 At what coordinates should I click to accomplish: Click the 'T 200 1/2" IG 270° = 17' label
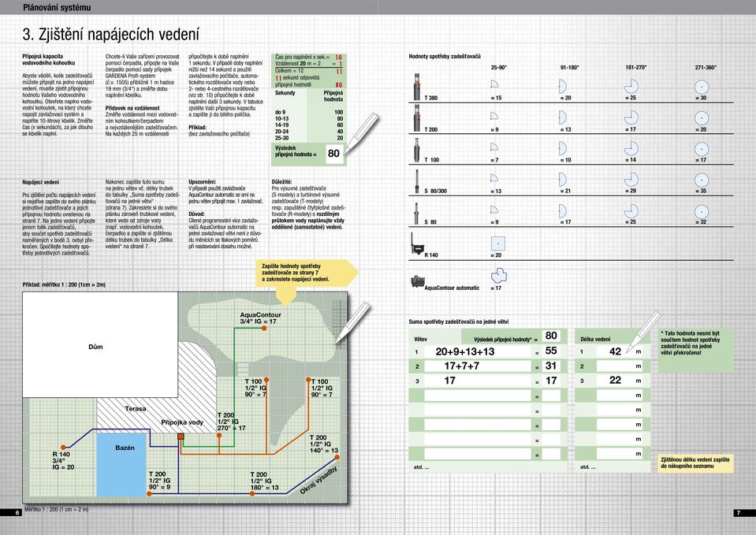(232, 422)
